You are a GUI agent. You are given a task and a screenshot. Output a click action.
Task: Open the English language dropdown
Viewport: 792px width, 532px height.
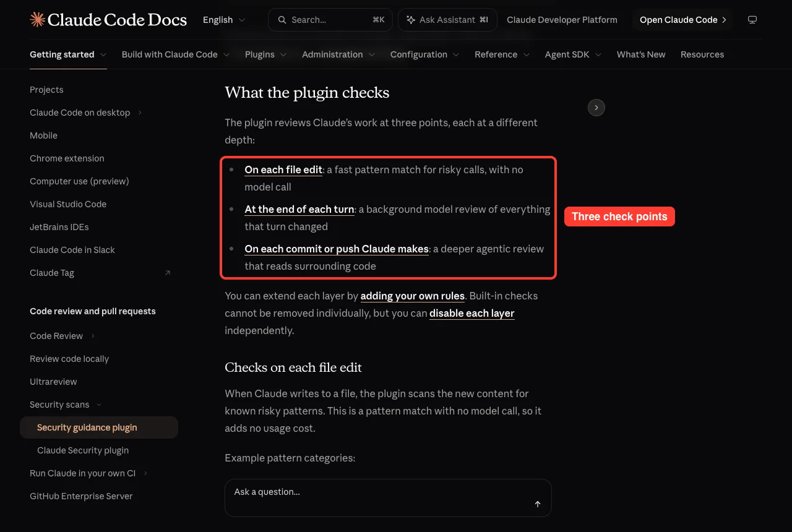point(224,20)
